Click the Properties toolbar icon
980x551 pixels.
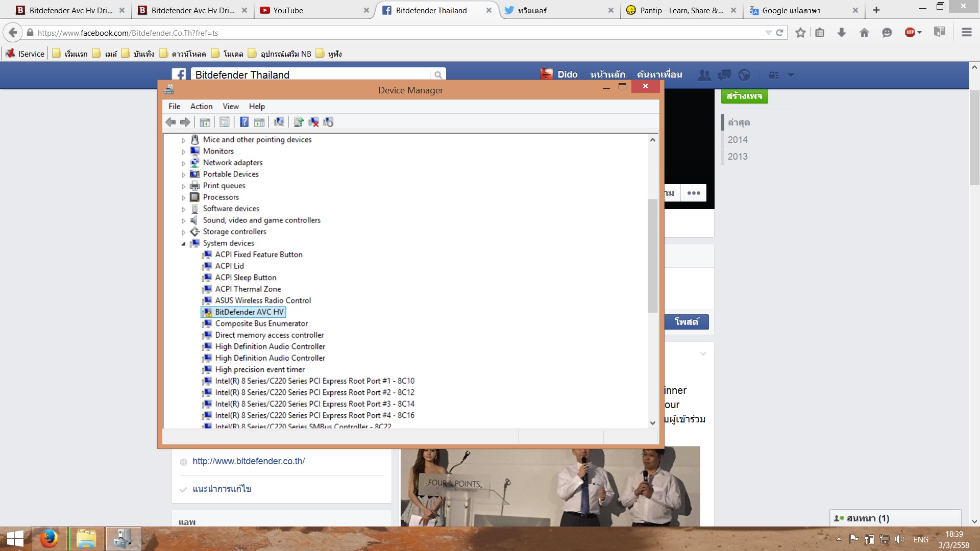click(225, 122)
